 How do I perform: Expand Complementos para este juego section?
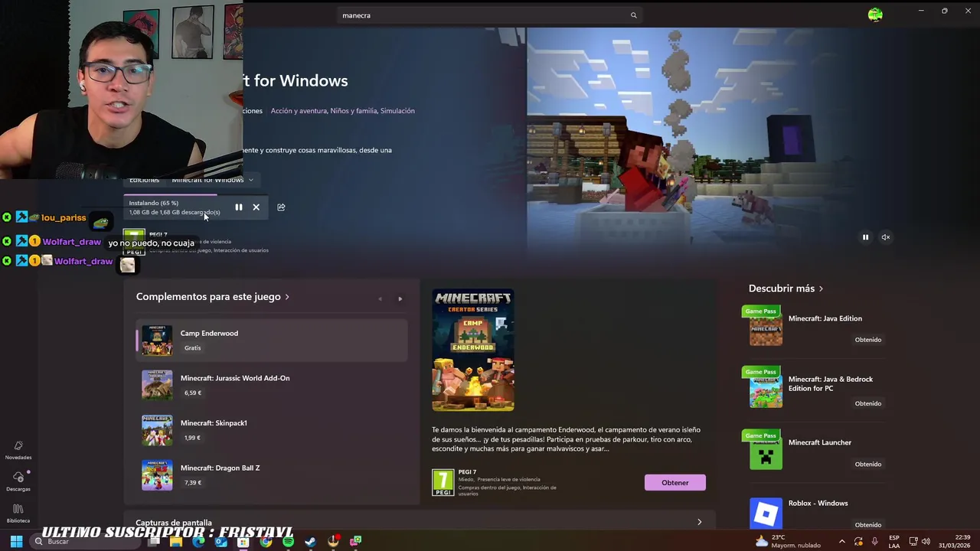(x=213, y=297)
